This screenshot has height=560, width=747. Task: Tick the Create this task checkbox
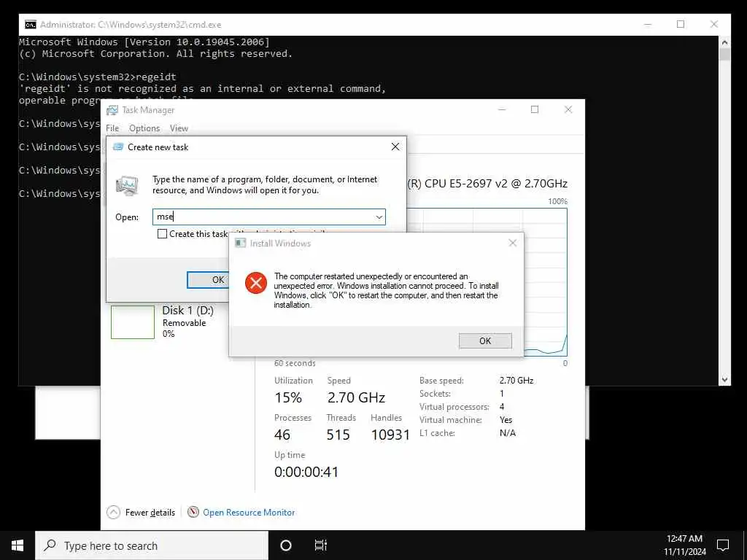pyautogui.click(x=163, y=234)
